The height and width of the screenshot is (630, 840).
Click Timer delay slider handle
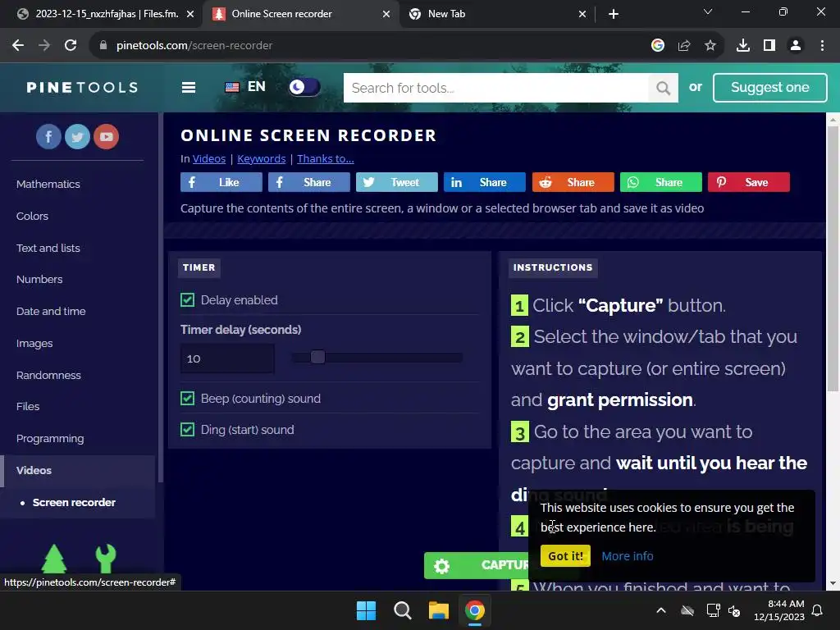tap(317, 358)
